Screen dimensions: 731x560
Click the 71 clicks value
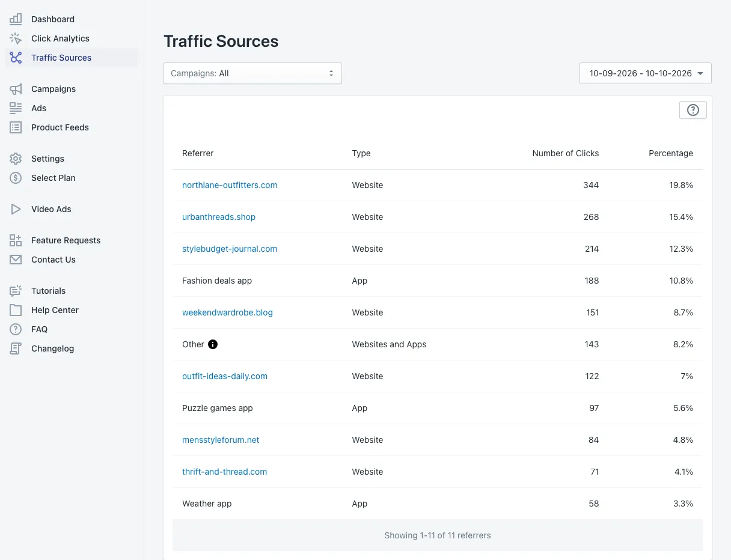pyautogui.click(x=595, y=472)
